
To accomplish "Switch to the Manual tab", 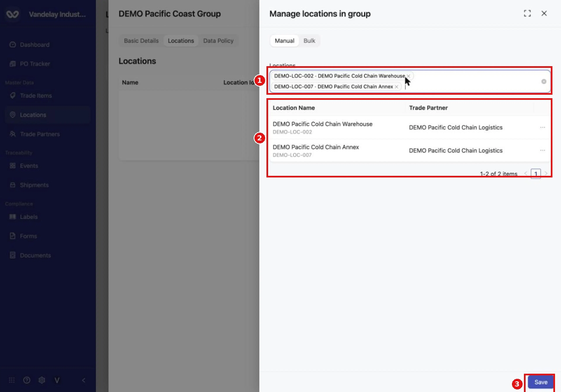I will [x=284, y=41].
